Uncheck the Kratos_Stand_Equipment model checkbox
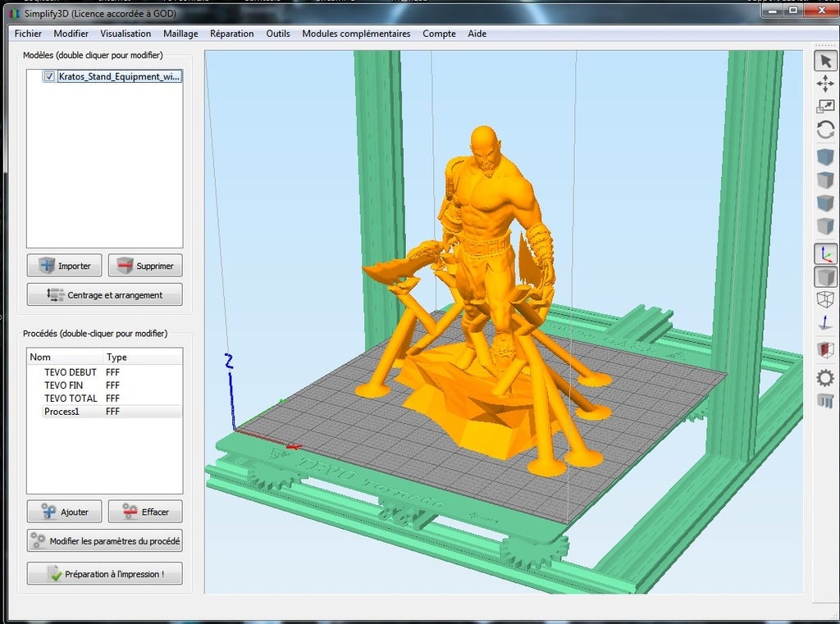 tap(49, 76)
